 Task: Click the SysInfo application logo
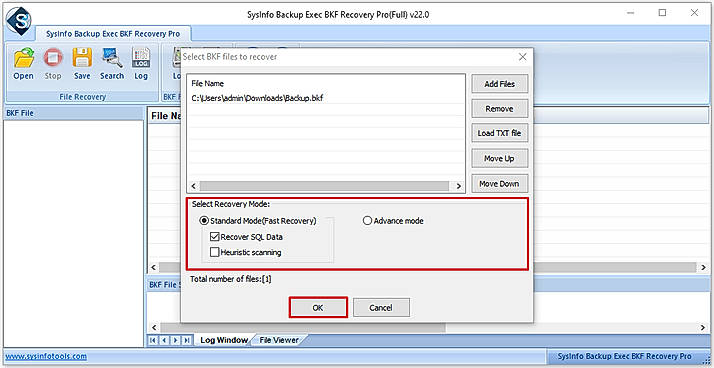(x=19, y=21)
